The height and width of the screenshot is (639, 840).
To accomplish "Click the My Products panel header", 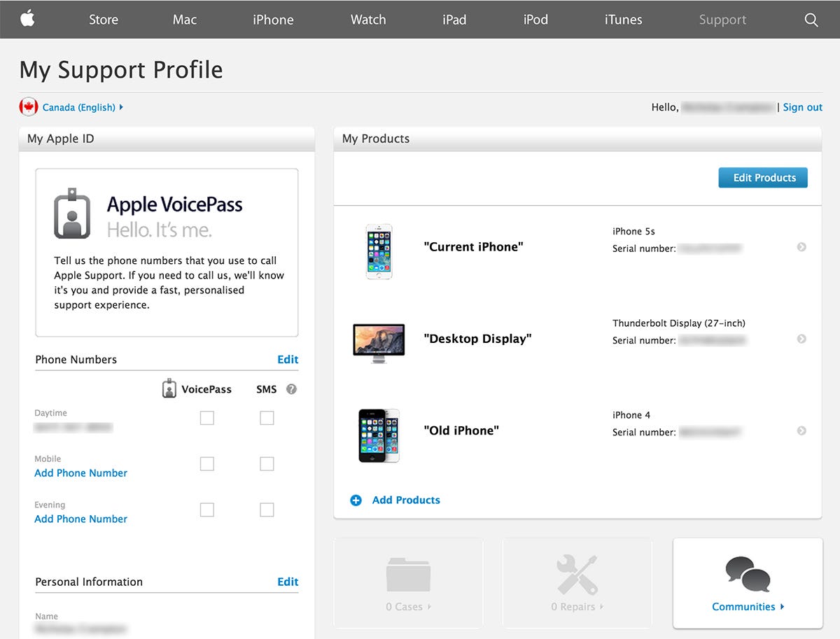I will coord(578,139).
